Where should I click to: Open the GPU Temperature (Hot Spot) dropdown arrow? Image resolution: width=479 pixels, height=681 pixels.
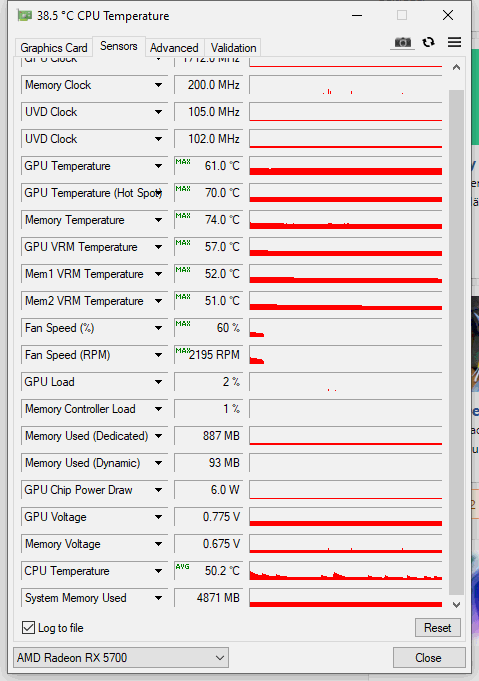[x=159, y=193]
